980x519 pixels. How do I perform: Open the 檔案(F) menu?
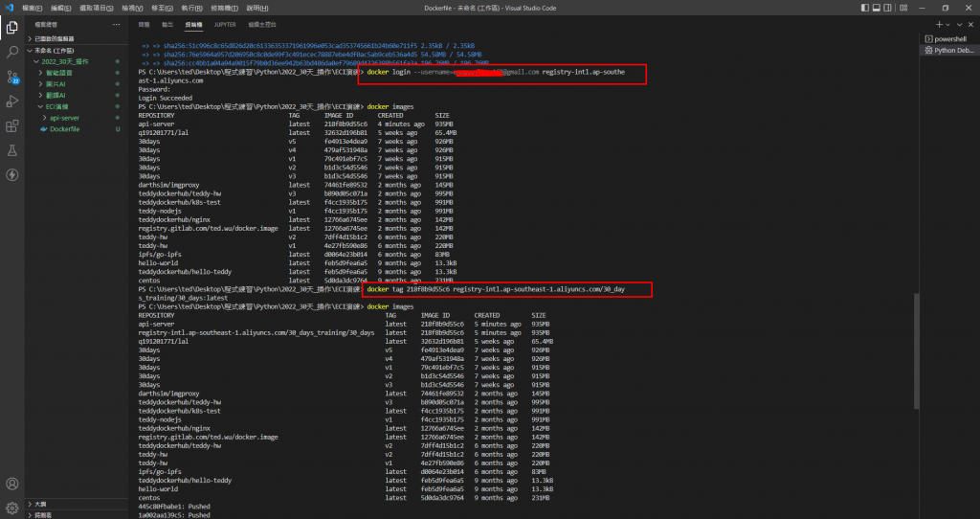(x=32, y=8)
